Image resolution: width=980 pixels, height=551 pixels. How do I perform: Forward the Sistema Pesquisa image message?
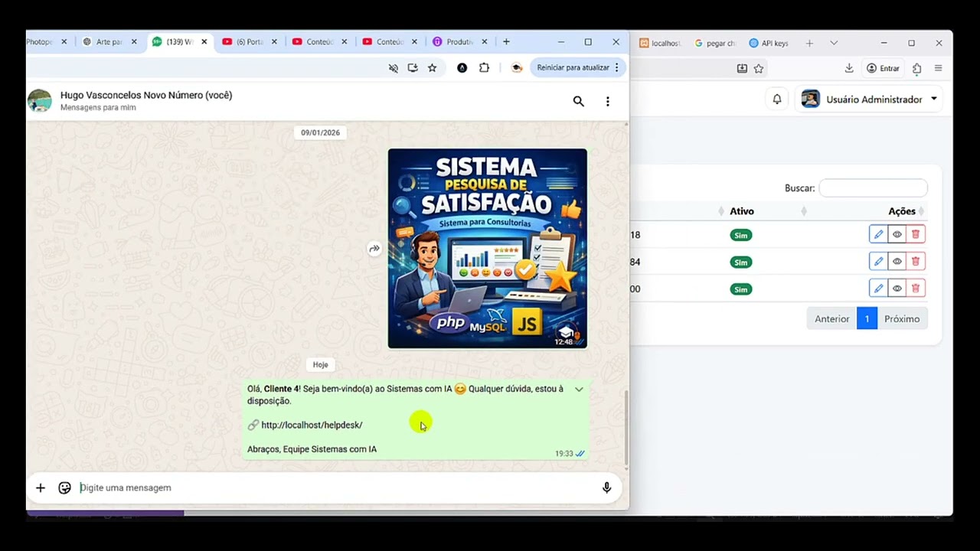pos(374,249)
